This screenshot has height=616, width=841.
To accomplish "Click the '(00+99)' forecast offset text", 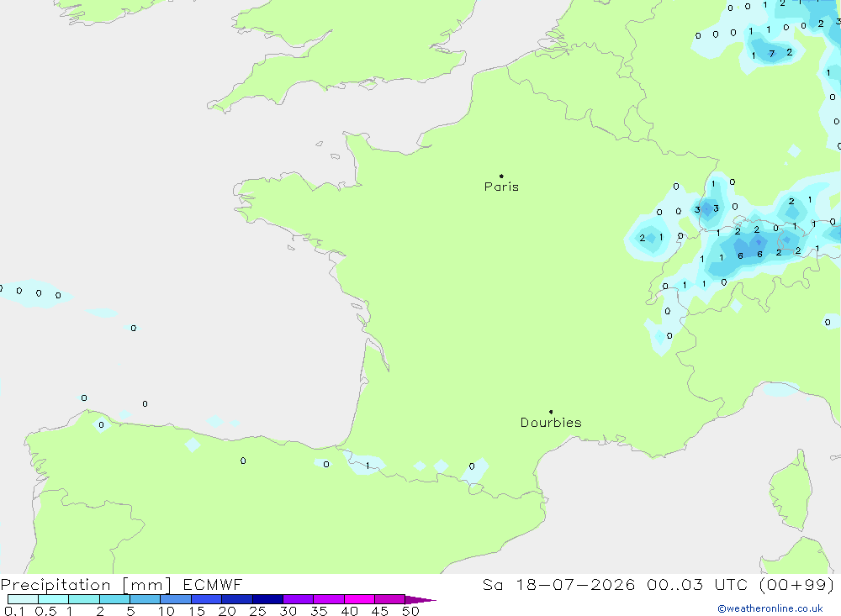I will (797, 584).
